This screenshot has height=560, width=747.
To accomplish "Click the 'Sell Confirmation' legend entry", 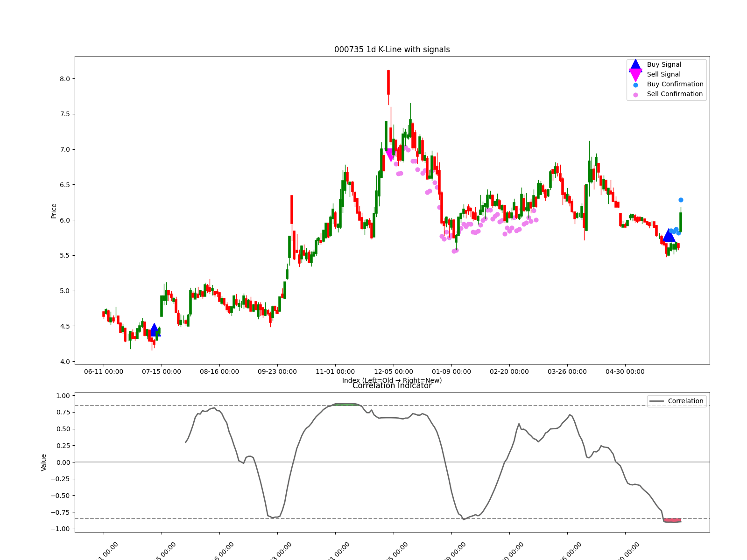I will pyautogui.click(x=675, y=94).
